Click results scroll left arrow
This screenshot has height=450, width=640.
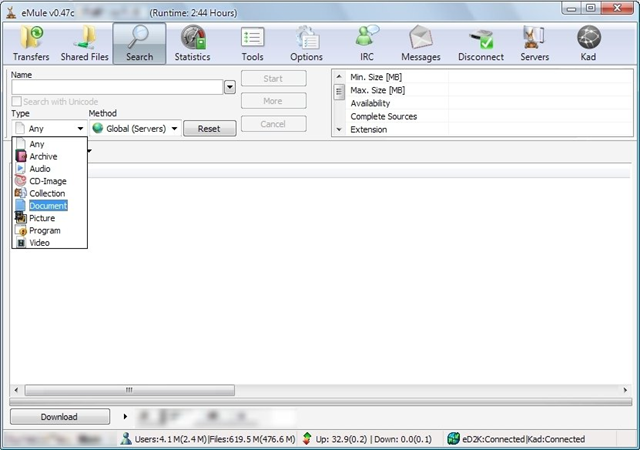coord(16,390)
